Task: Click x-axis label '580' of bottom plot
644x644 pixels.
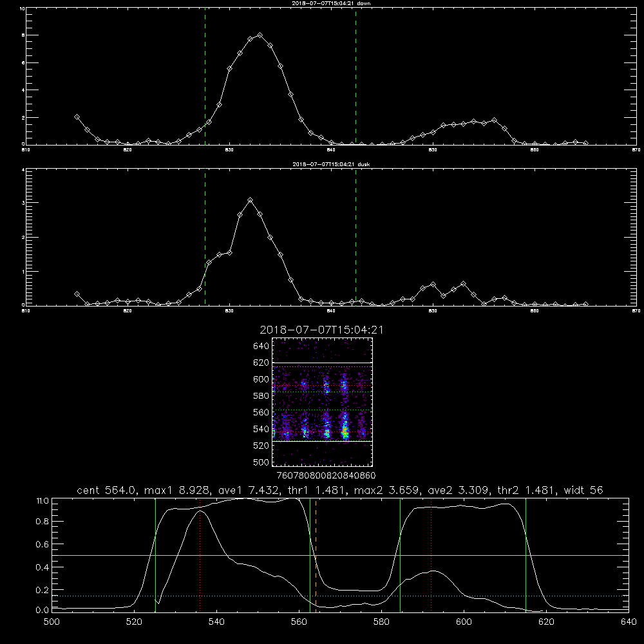Action: (x=381, y=622)
